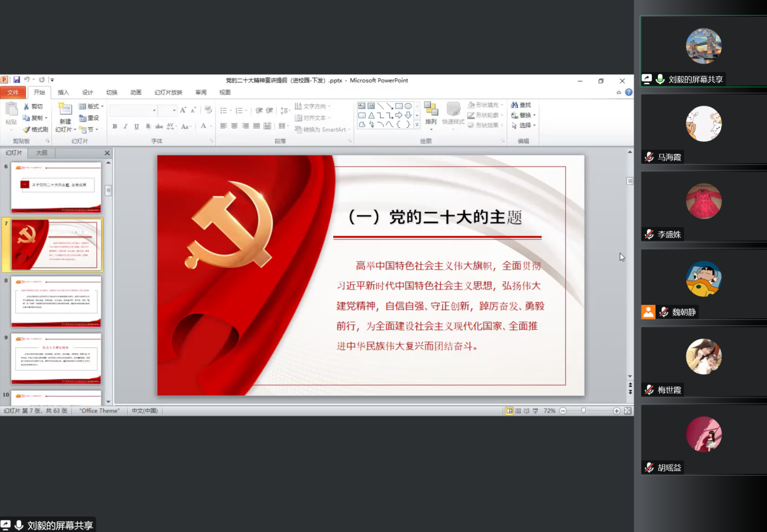
Task: Select Justify alignment paragraph button
Action: [257, 126]
